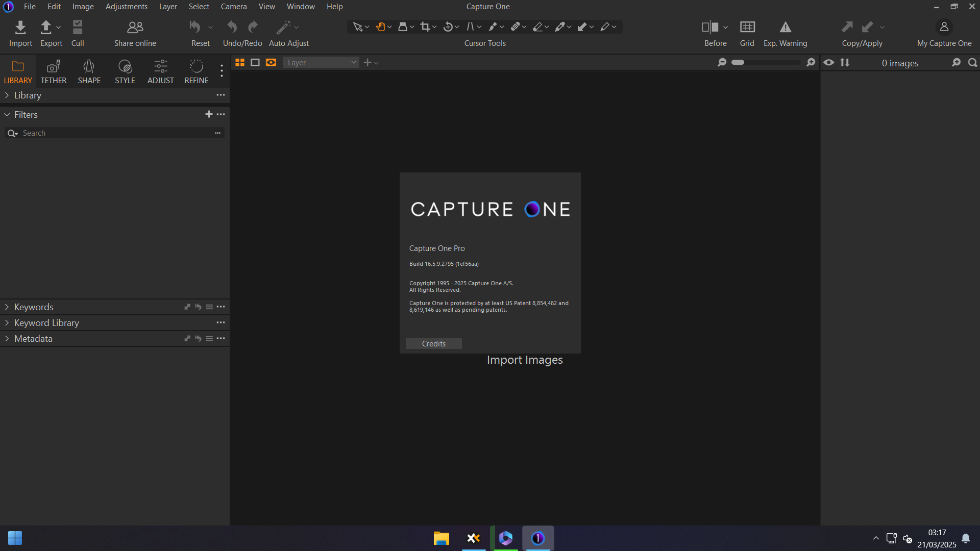This screenshot has width=980, height=551.
Task: Expand the Metadata panel
Action: [7, 339]
